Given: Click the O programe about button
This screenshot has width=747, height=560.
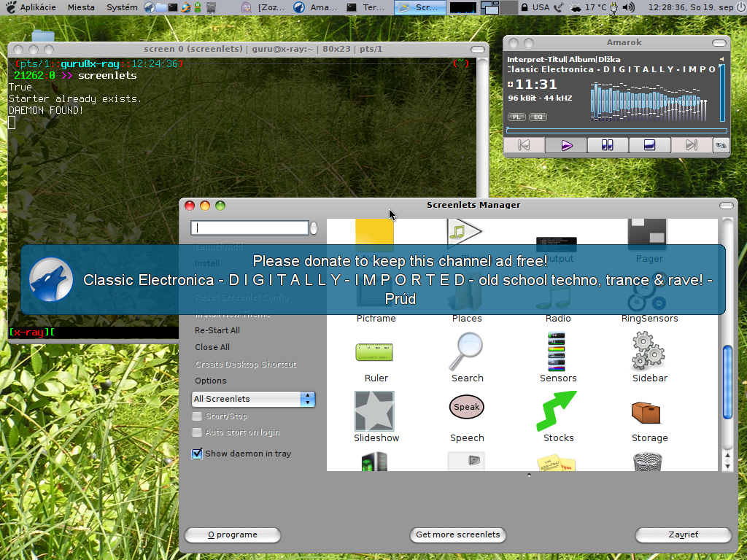Looking at the screenshot, I should point(233,534).
